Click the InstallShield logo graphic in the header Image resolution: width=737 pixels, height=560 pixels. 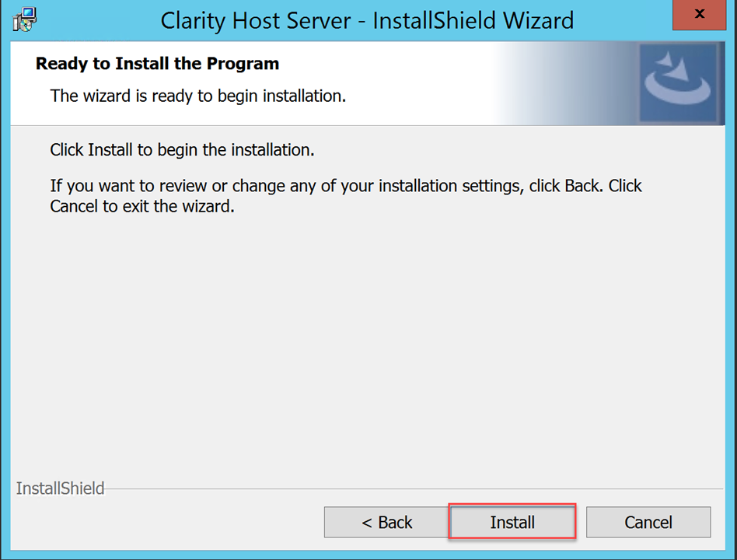(x=676, y=82)
